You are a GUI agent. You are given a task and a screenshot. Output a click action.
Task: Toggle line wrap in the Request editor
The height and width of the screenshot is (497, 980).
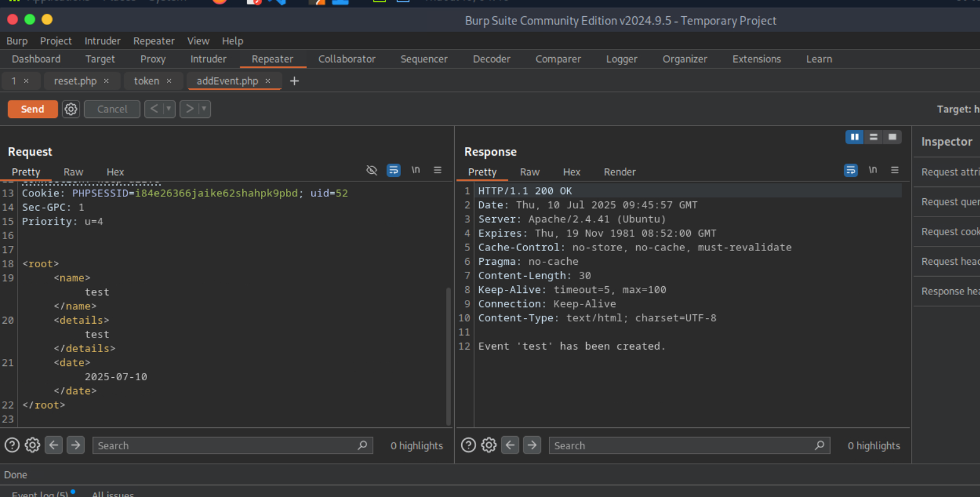click(x=393, y=170)
